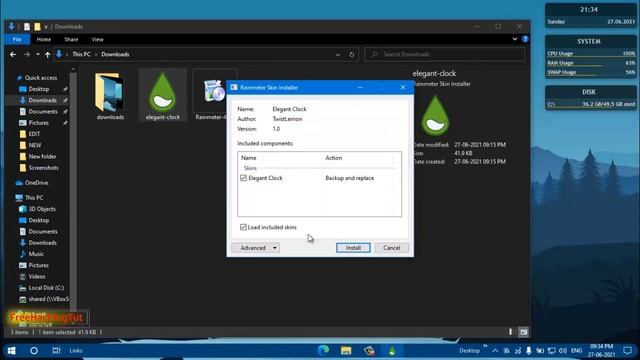Open pinned Desktop under Quick access
The height and width of the screenshot is (360, 640).
(39, 89)
